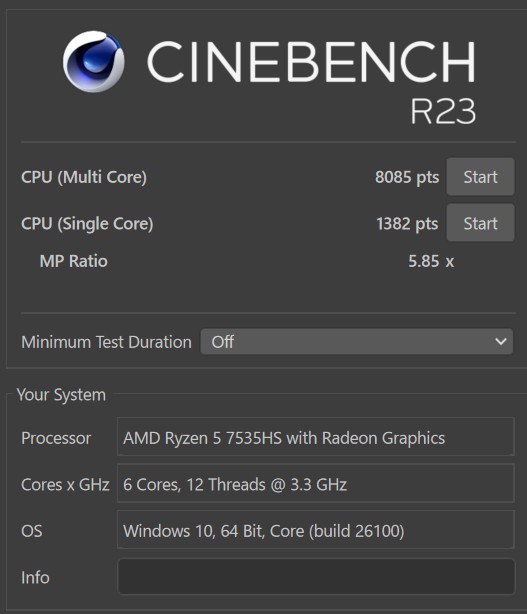Screen dimensions: 527x614
Task: Click the 5.85 x ratio value
Action: [x=431, y=261]
